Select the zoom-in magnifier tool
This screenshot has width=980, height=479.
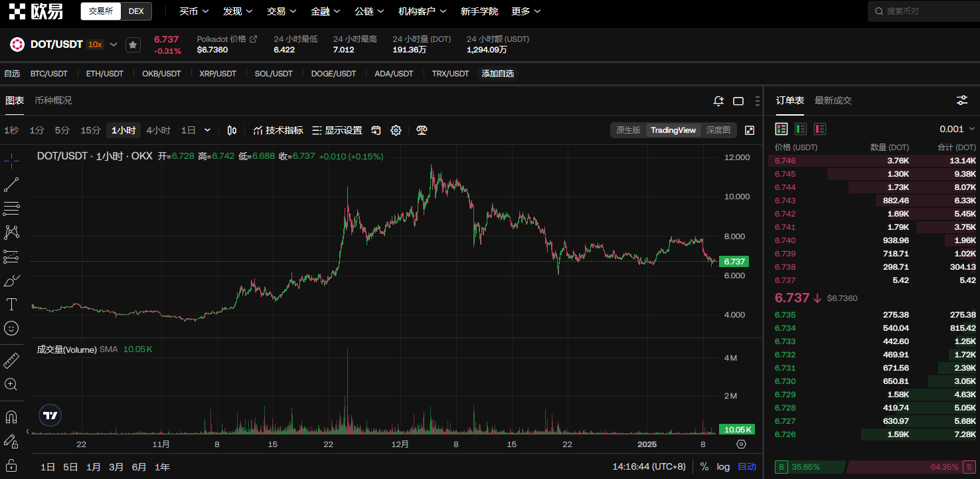click(x=11, y=384)
